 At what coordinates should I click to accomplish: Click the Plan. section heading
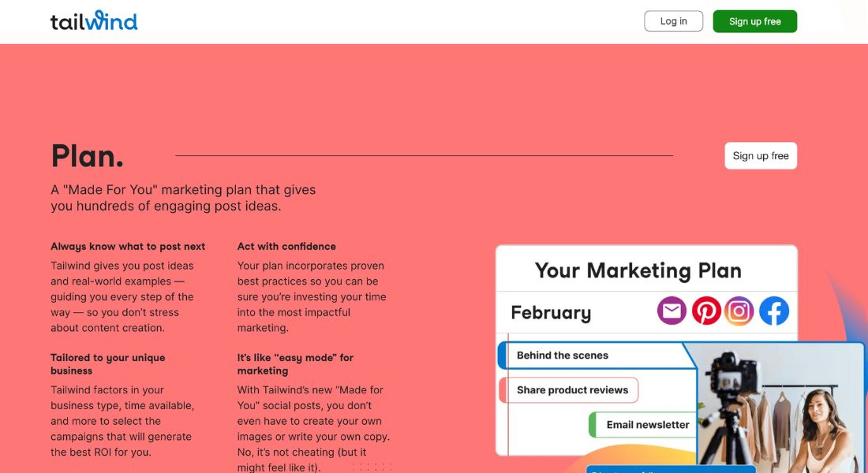click(87, 155)
